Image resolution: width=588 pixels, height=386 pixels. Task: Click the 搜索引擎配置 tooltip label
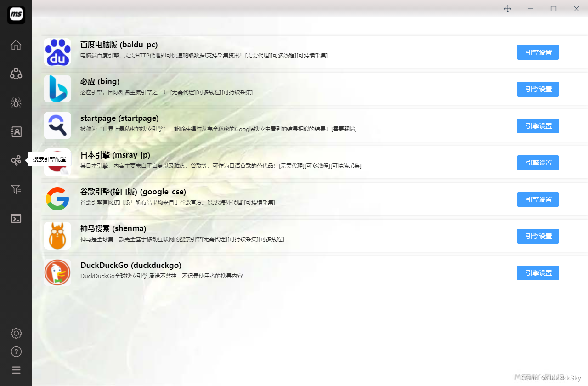pos(50,159)
